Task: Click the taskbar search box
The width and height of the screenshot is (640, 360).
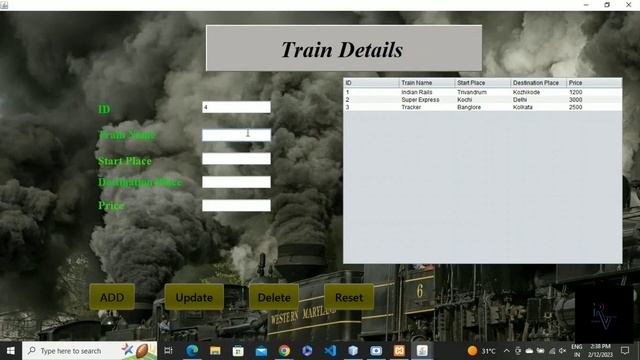Action: 89,351
